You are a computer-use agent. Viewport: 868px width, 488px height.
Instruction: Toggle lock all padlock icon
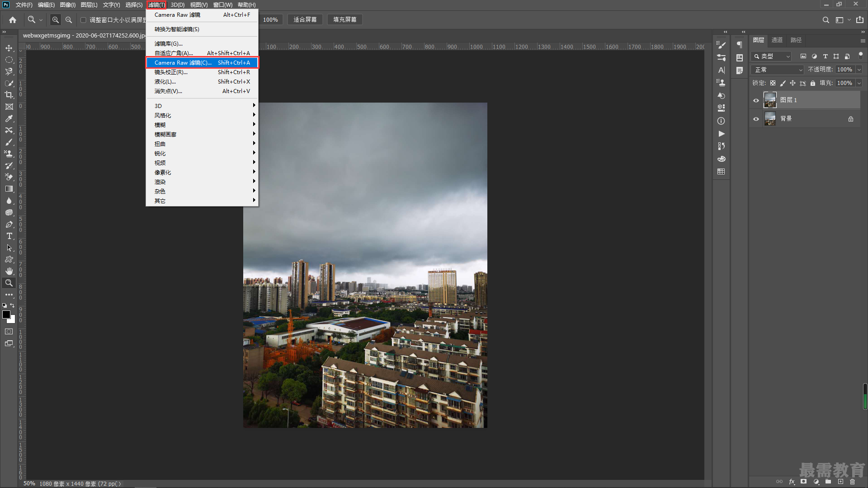click(x=813, y=83)
